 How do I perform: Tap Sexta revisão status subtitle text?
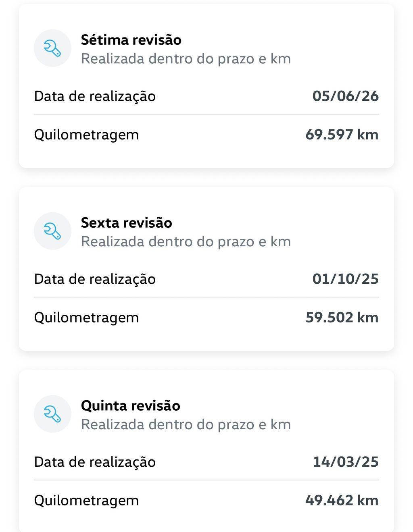tap(186, 242)
